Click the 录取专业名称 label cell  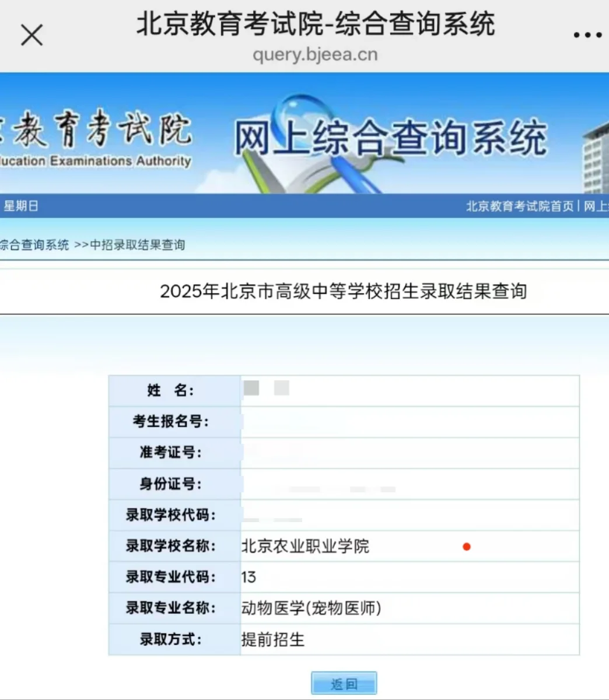(174, 608)
